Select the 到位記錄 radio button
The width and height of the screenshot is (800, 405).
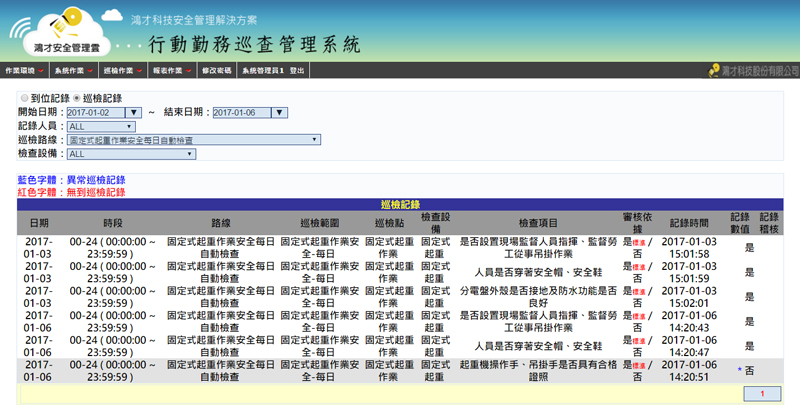[24, 99]
